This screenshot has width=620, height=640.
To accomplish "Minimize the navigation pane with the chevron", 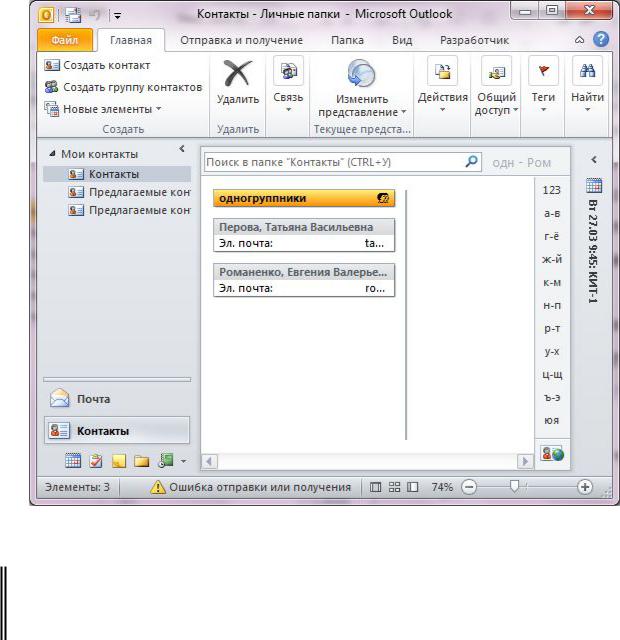I will (x=182, y=149).
